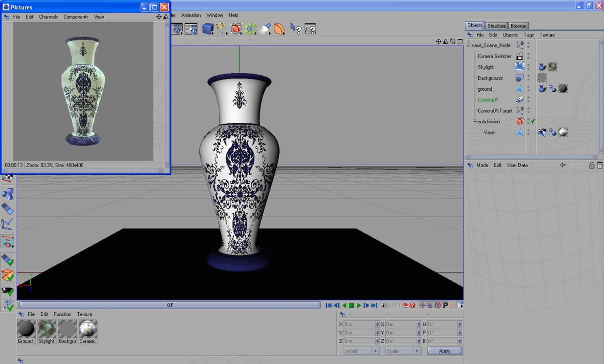
Task: Toggle rotation keyframe recording circle icon
Action: [438, 305]
